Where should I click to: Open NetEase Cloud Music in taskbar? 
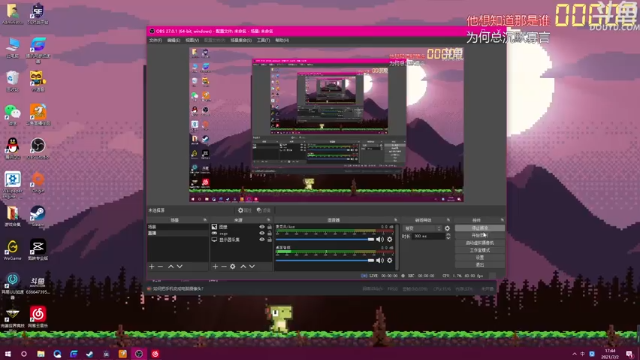pos(155,354)
